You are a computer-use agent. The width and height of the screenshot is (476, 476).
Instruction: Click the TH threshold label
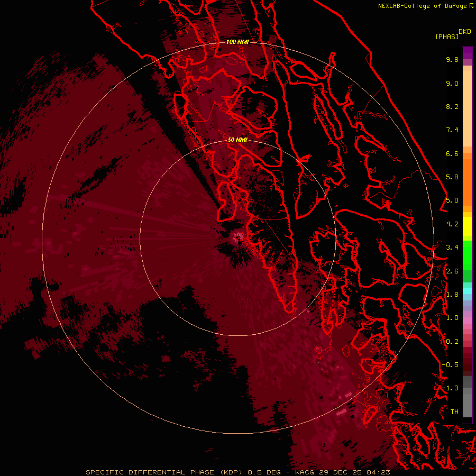pyautogui.click(x=454, y=412)
